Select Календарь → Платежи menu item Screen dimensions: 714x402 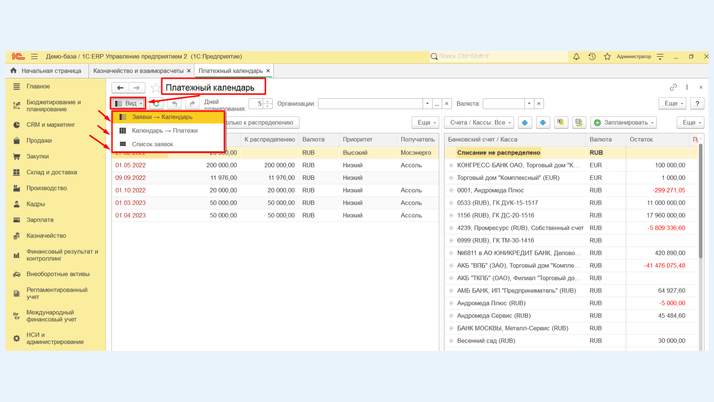point(164,130)
